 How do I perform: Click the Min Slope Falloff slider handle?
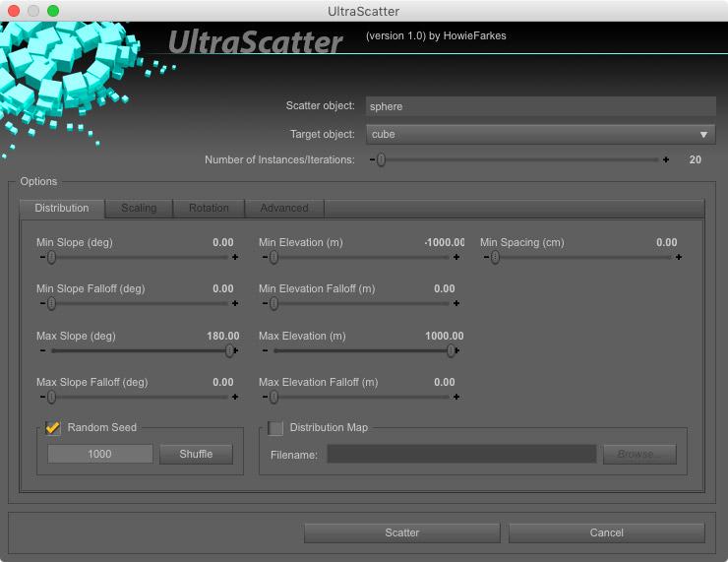pos(51,303)
